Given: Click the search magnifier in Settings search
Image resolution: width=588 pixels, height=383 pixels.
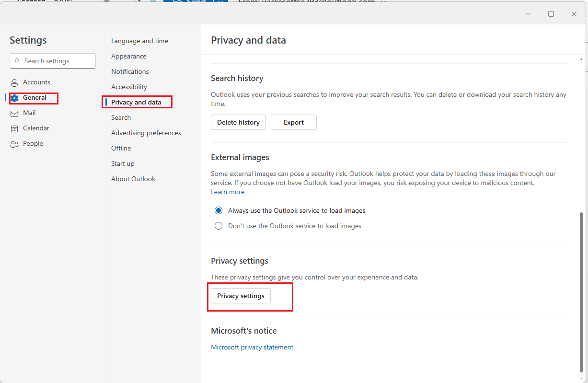Looking at the screenshot, I should point(18,61).
